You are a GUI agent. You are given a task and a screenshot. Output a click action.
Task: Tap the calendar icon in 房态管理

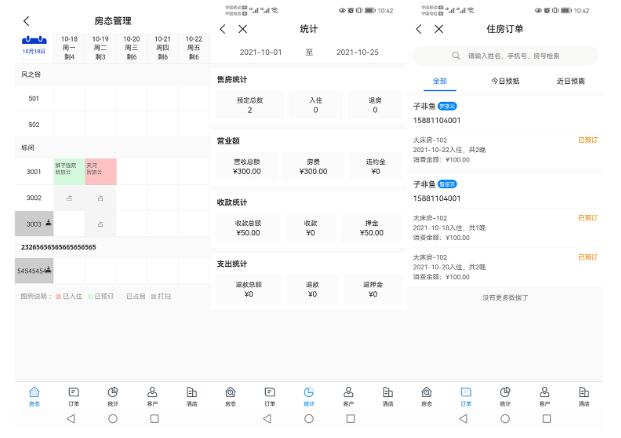pos(34,44)
